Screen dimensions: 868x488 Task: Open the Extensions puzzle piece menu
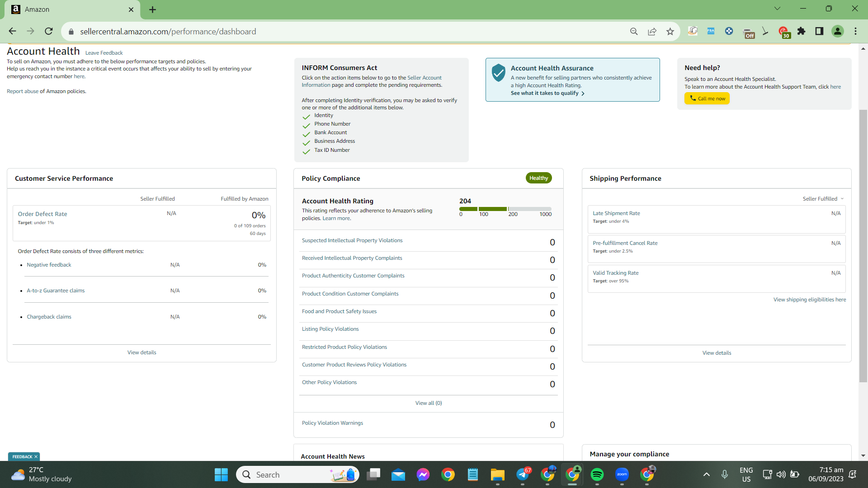pos(802,31)
